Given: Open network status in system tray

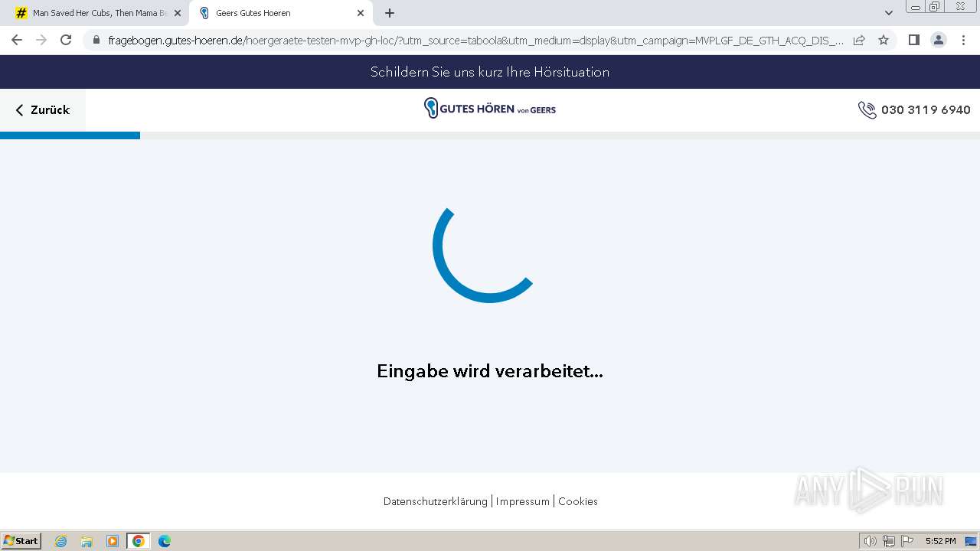Looking at the screenshot, I should pyautogui.click(x=889, y=541).
